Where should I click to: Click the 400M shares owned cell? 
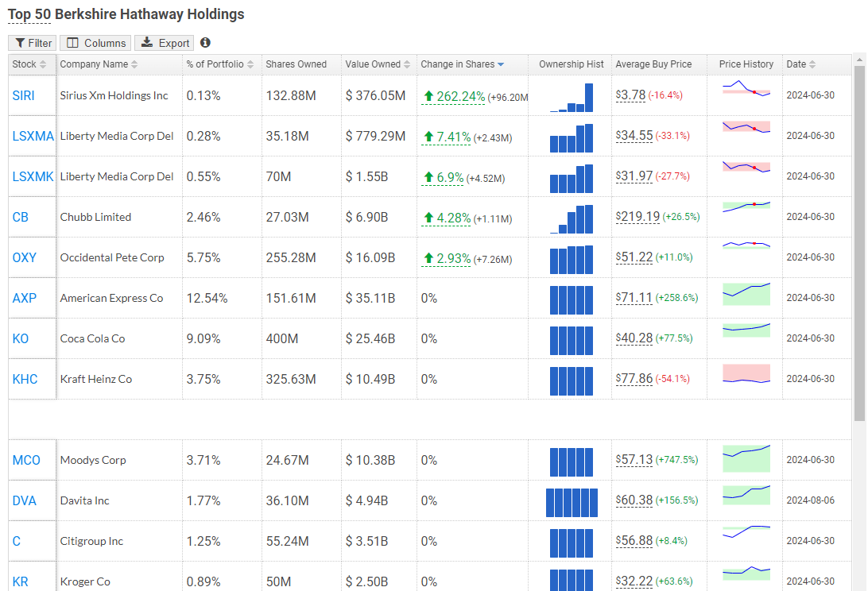281,338
